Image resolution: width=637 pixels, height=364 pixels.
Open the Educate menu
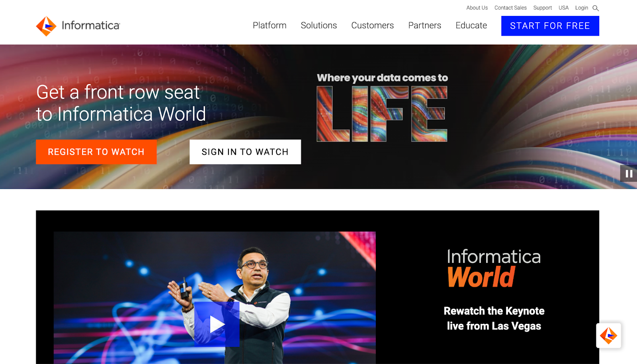point(471,25)
